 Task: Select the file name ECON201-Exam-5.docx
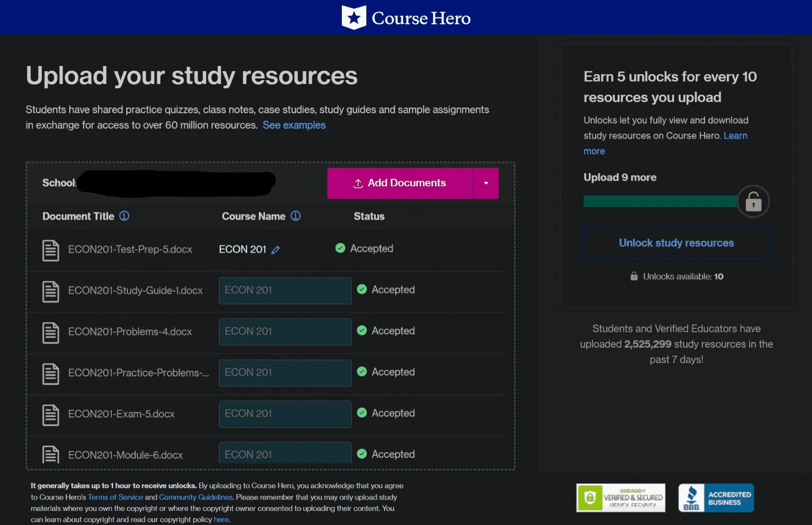121,414
